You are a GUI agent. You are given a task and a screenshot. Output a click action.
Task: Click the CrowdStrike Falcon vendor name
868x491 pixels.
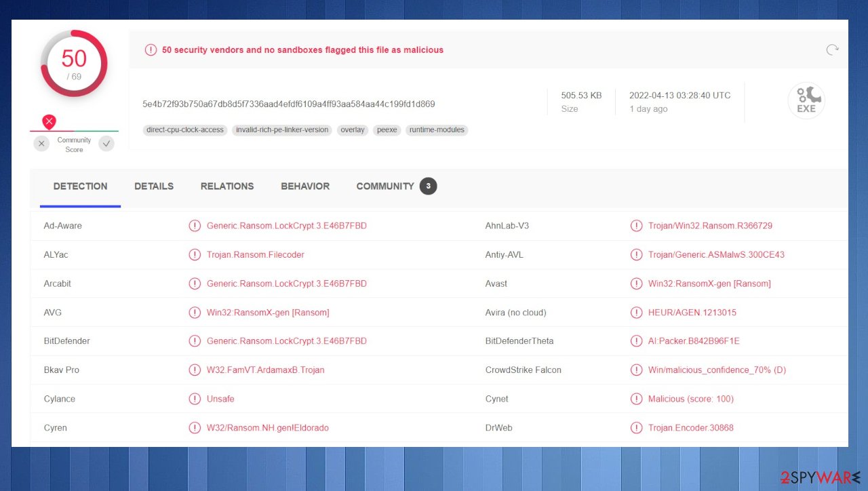click(x=524, y=370)
